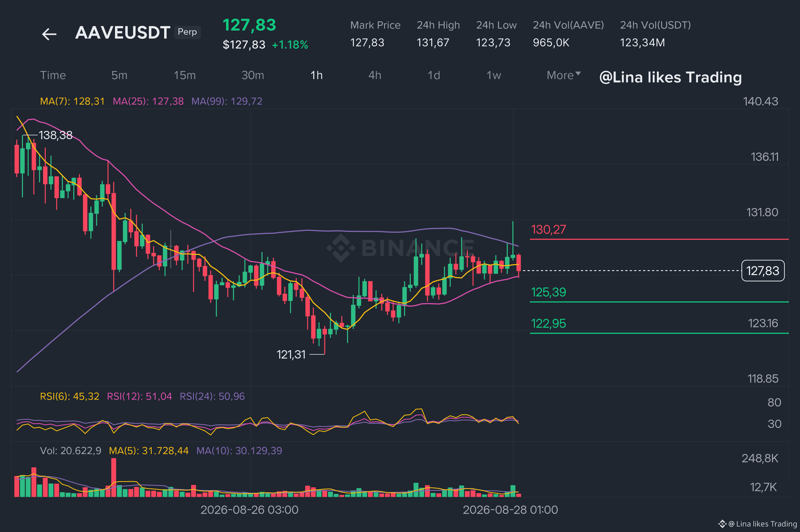Click the RSI 80 level axis label
800x532 pixels.
coord(775,402)
